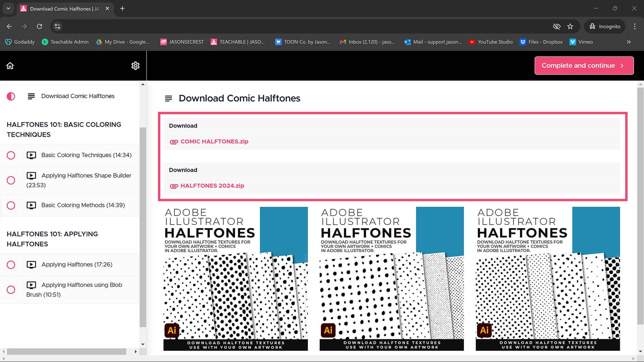Select HALFTONES 101: APPLYING HALFTONES heading
The image size is (644, 362).
click(52, 239)
